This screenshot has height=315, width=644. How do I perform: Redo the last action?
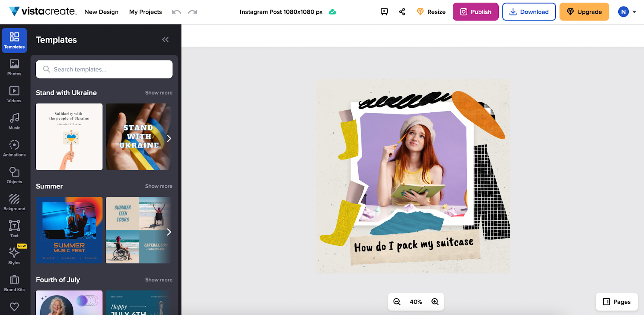click(x=193, y=12)
